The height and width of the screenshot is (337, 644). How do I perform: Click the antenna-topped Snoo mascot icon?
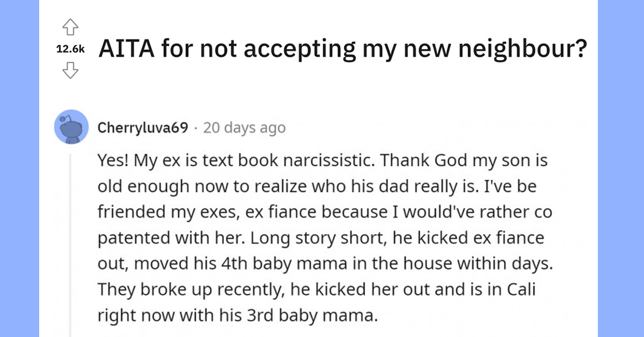pos(71,126)
